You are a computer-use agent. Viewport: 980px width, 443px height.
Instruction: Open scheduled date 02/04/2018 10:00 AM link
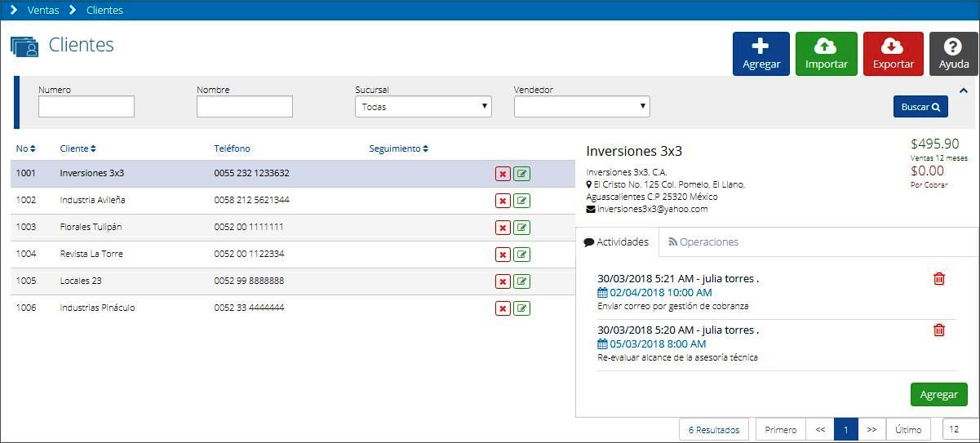pyautogui.click(x=661, y=293)
